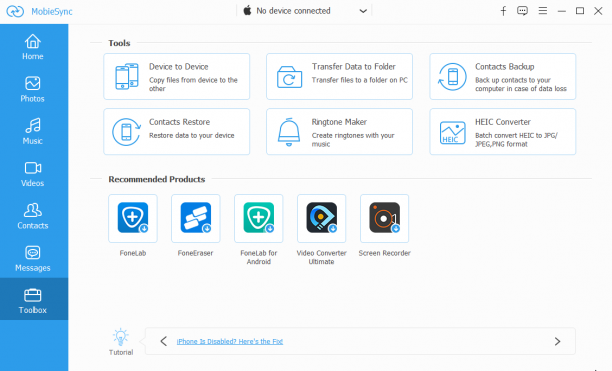Screen dimensions: 612x371
Task: Click 'Batch convert HEIC to JPG' description
Action: click(x=516, y=140)
